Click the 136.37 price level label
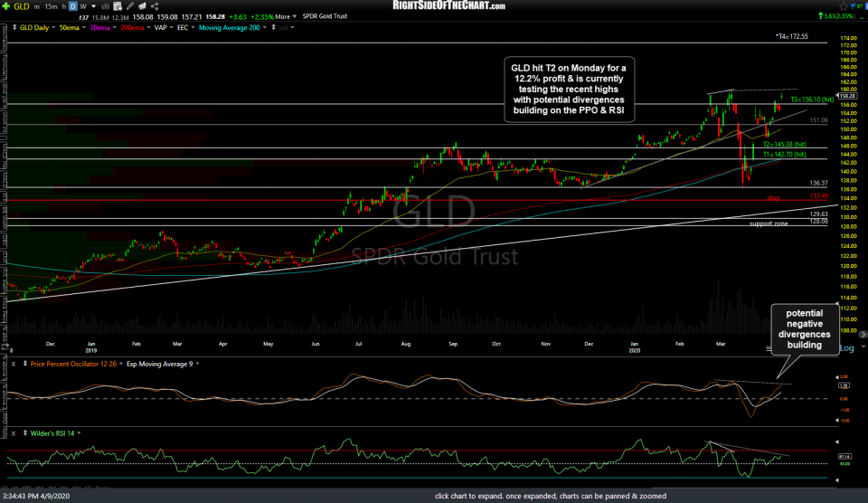The image size is (868, 503). pos(819,183)
